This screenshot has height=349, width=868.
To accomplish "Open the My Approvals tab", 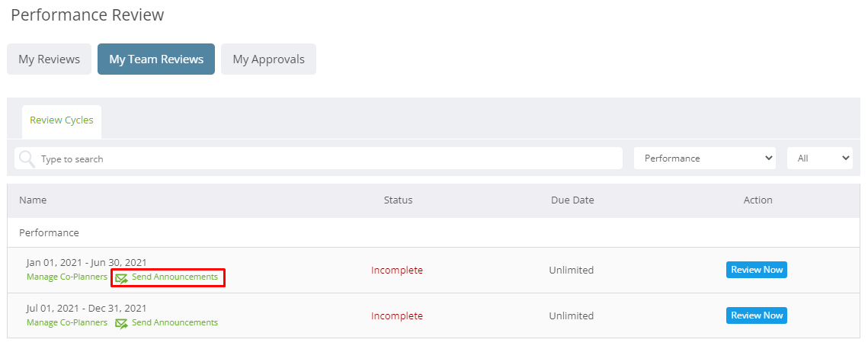I will point(268,59).
